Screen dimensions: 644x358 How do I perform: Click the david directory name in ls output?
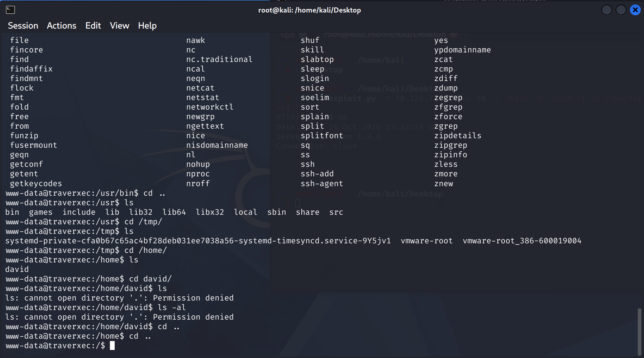click(x=17, y=269)
